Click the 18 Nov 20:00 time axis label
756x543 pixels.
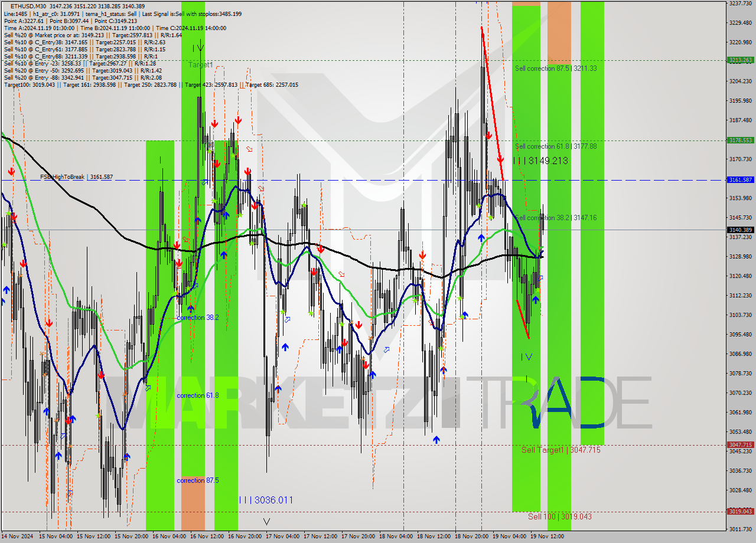tap(471, 537)
